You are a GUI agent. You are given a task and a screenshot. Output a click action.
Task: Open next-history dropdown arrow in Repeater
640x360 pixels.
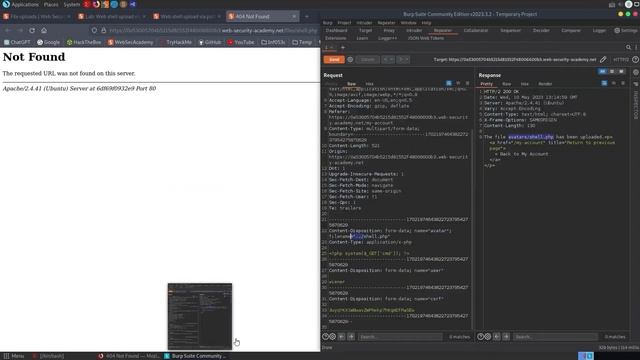(x=407, y=60)
